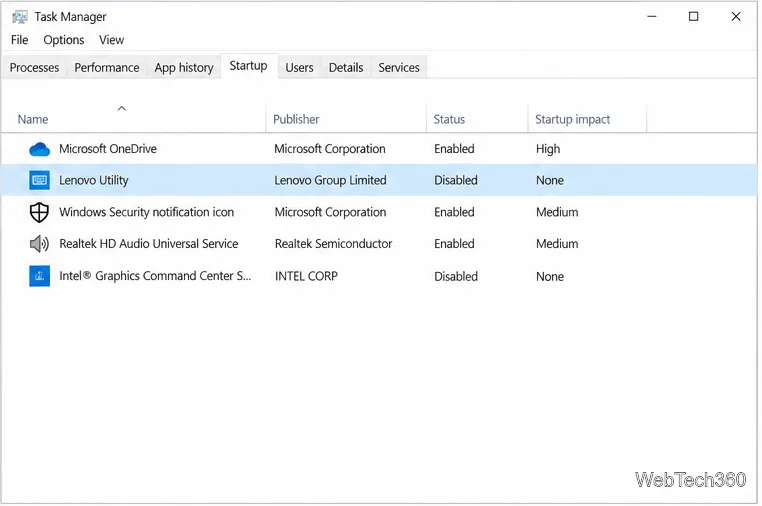This screenshot has height=506, width=762.
Task: Sort by the Name column header
Action: 134,120
